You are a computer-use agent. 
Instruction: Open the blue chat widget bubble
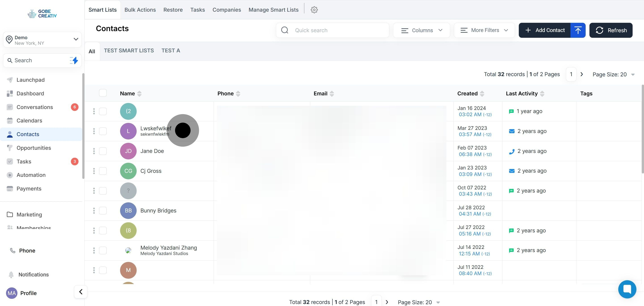click(x=627, y=289)
